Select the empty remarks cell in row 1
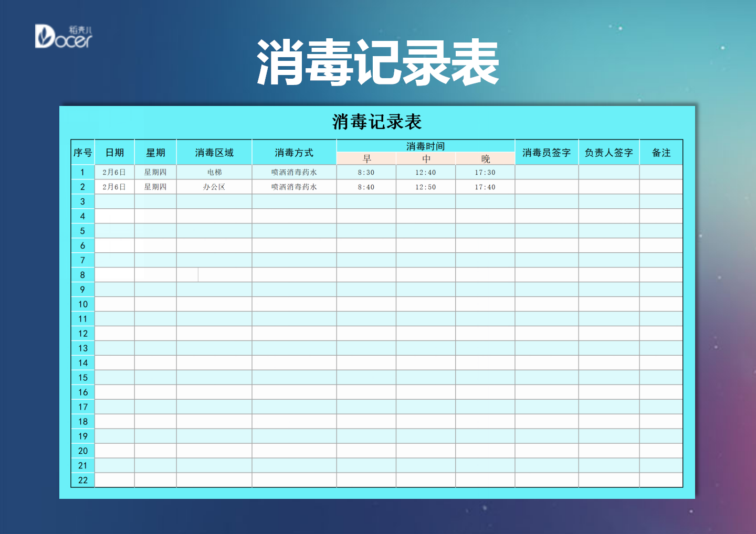This screenshot has width=756, height=534. (x=661, y=172)
